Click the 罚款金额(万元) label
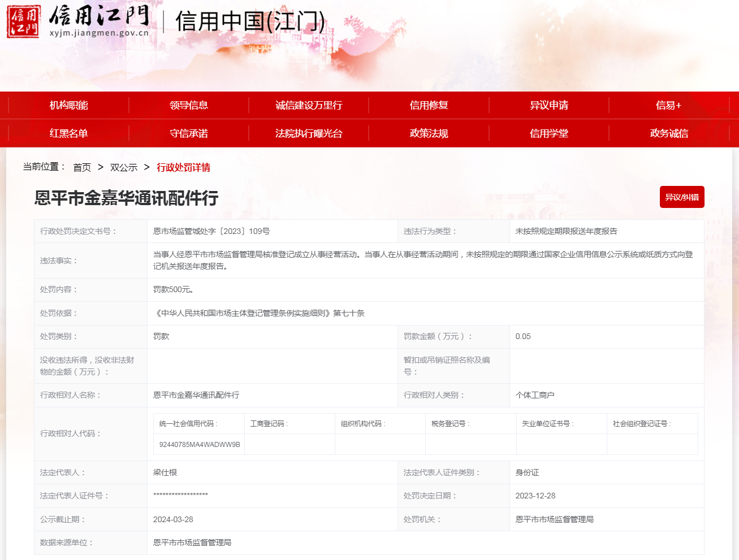This screenshot has height=560, width=739. 438,336
